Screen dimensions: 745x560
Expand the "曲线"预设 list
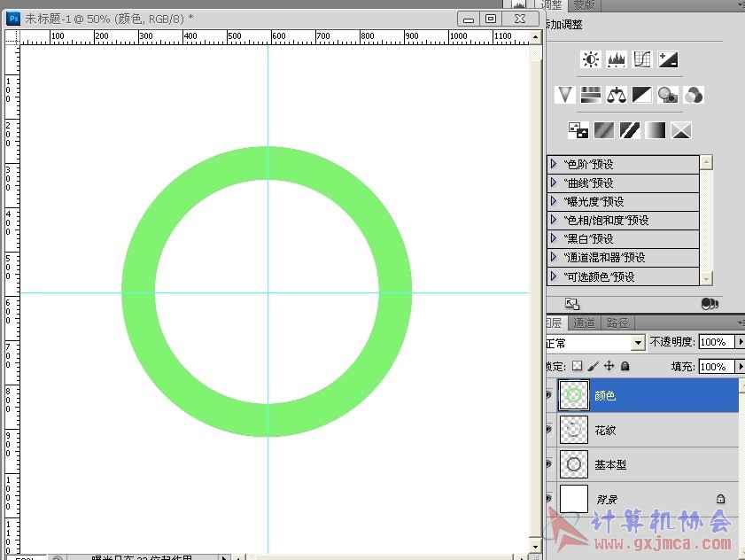(554, 183)
